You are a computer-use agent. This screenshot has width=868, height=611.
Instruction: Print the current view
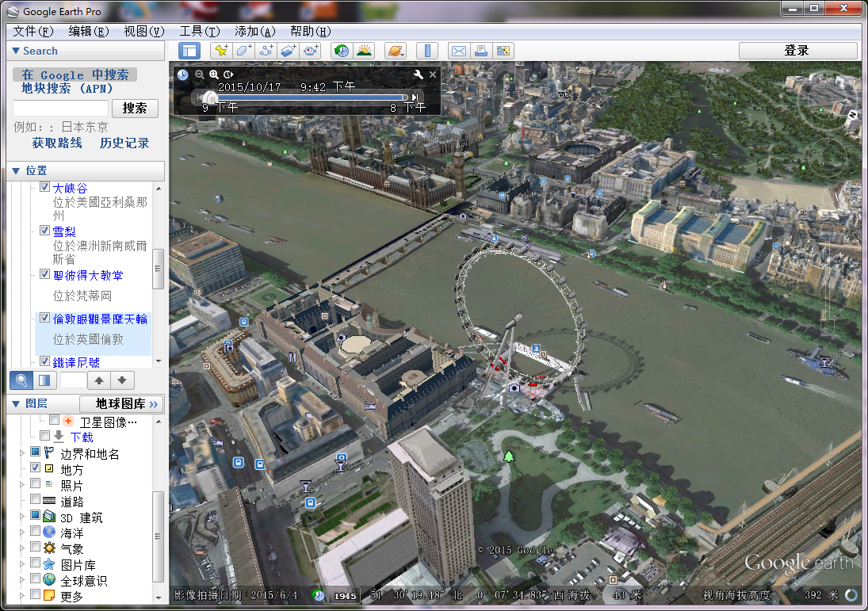pos(481,51)
